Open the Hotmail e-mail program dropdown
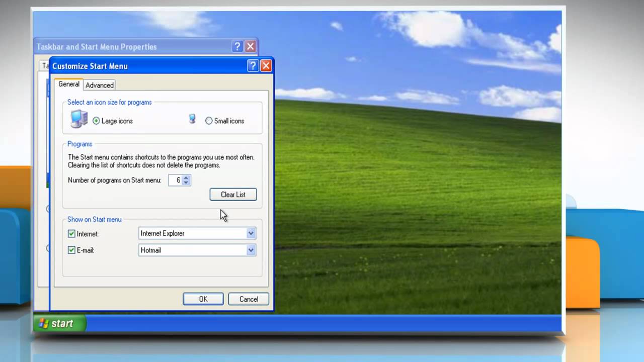The width and height of the screenshot is (644, 362). (251, 250)
